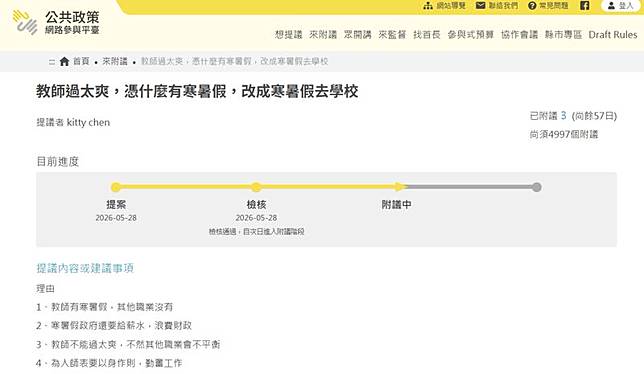This screenshot has height=374, width=644.
Task: Click 檢核通過 note under 檢核 stage
Action: (256, 232)
